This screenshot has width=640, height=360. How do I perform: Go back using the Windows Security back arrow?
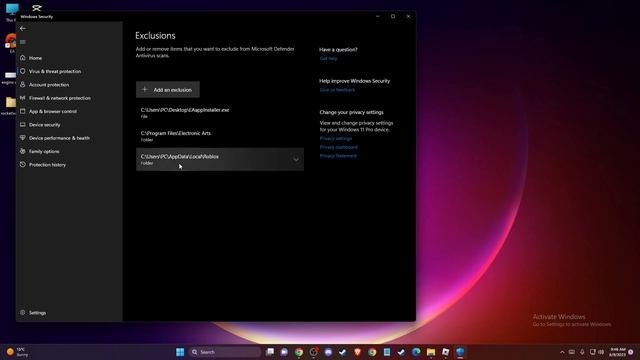click(x=23, y=29)
